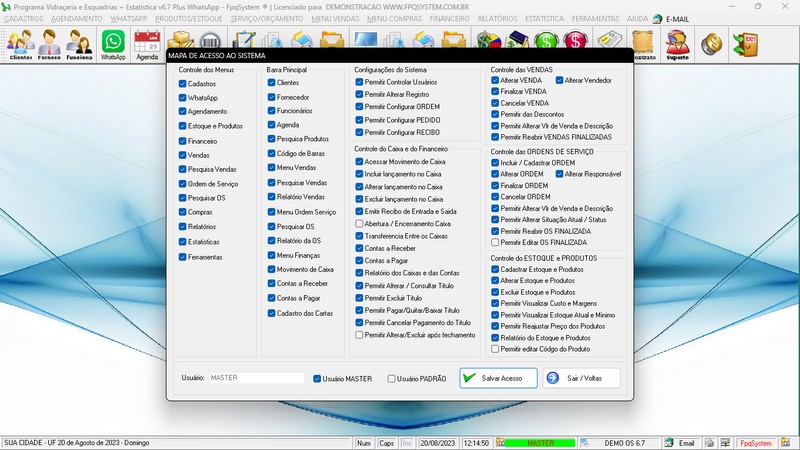Toggle Permitir Configurar PEDIDO
The width and height of the screenshot is (800, 450).
tap(359, 120)
